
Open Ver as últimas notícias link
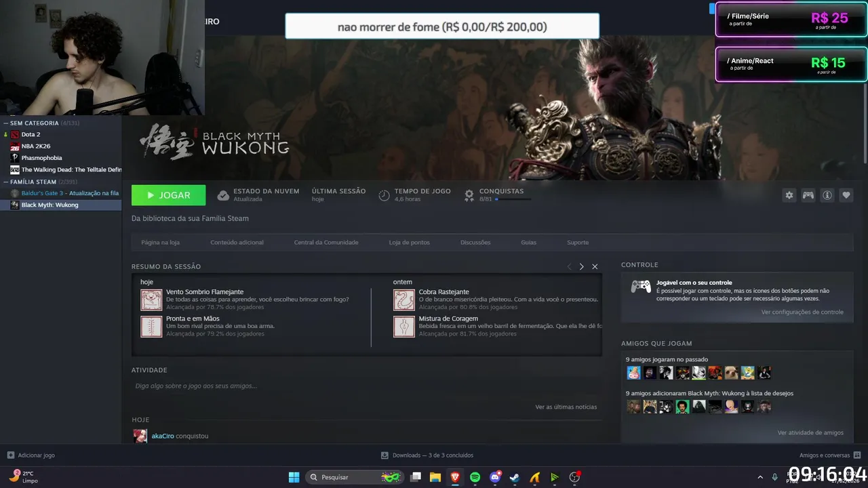[x=566, y=407]
